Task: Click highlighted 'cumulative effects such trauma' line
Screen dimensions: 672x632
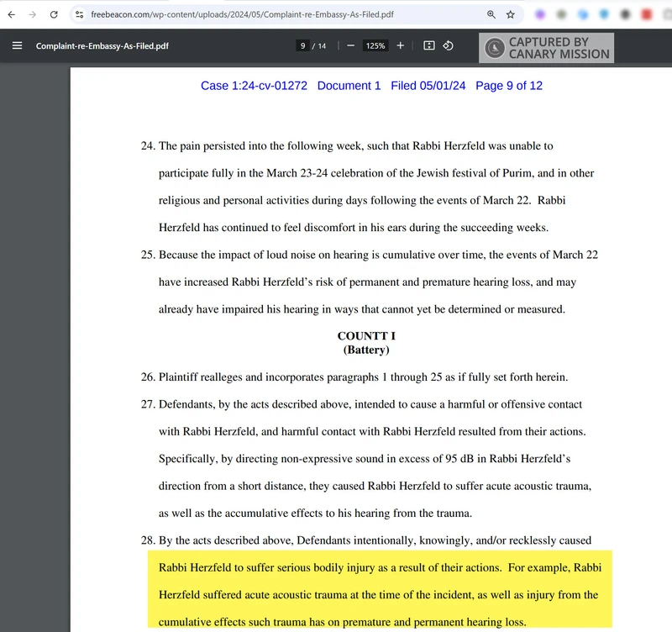Action: click(342, 622)
